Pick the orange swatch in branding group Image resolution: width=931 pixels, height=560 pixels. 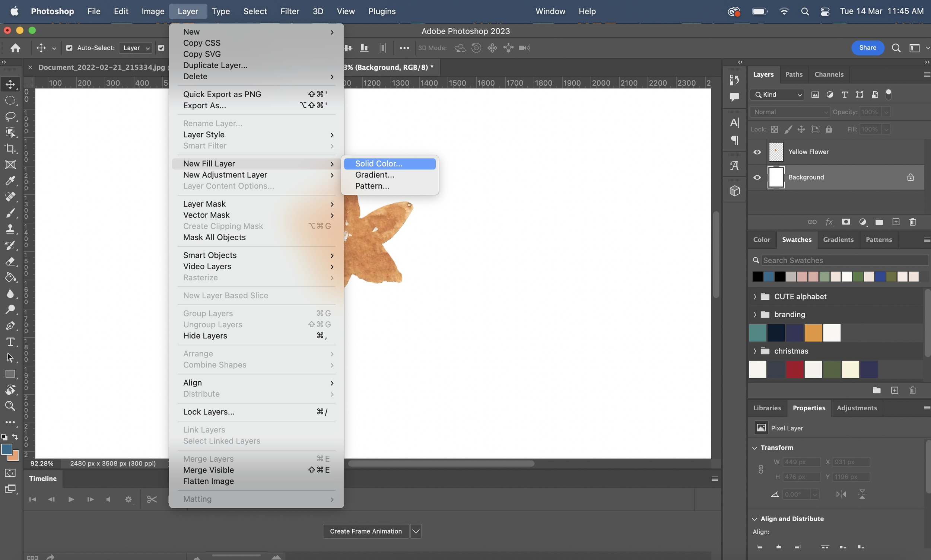pos(813,333)
